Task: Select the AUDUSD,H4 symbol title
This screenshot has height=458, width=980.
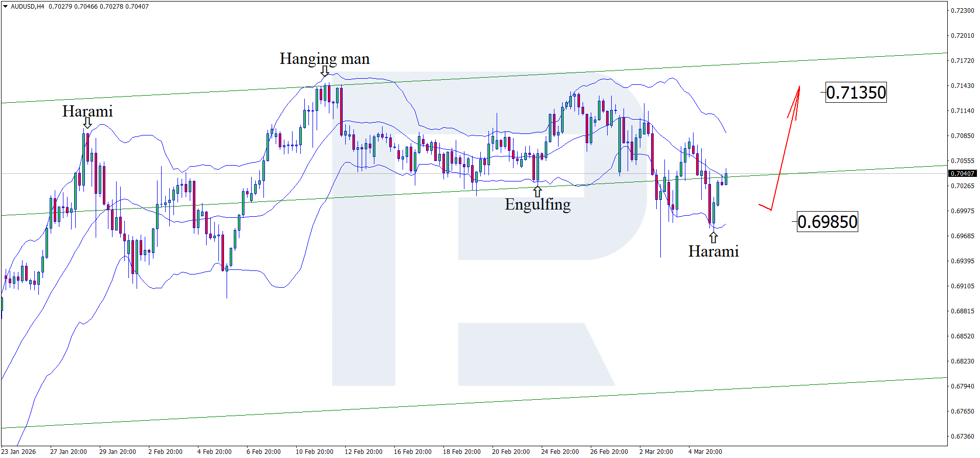Action: (x=28, y=7)
